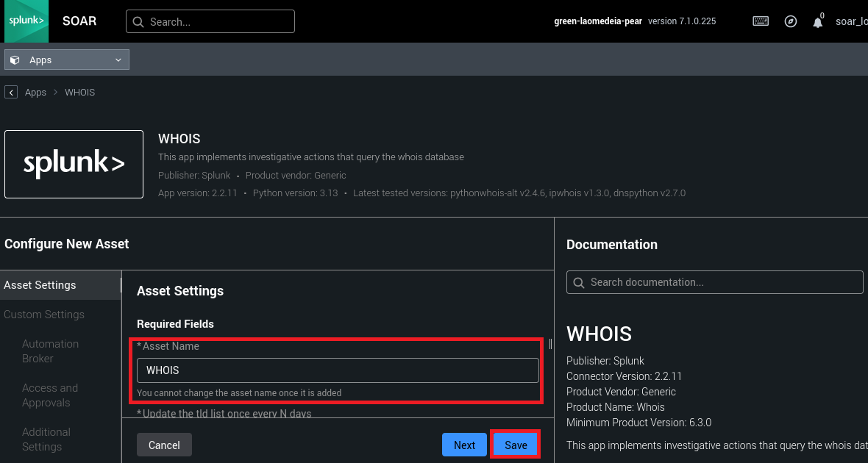Image resolution: width=868 pixels, height=463 pixels.
Task: Open the soar user account menu
Action: (x=851, y=21)
